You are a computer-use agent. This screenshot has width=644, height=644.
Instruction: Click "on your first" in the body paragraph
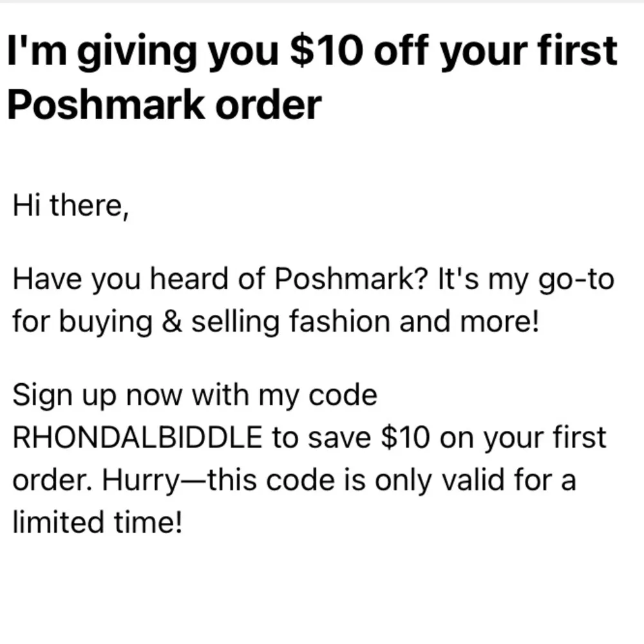[x=522, y=438]
